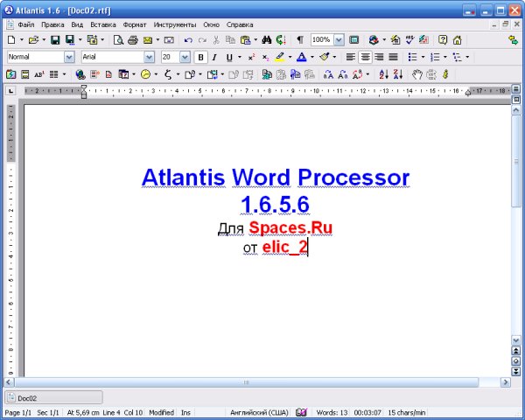Click Page 1/1 in status bar
Screen dimensions: 525x420
click(18, 412)
